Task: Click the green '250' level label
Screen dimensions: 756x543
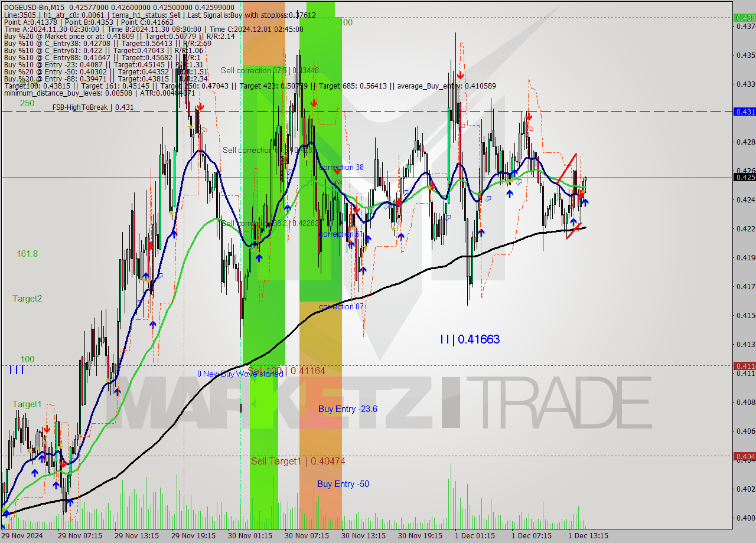Action: 27,103
